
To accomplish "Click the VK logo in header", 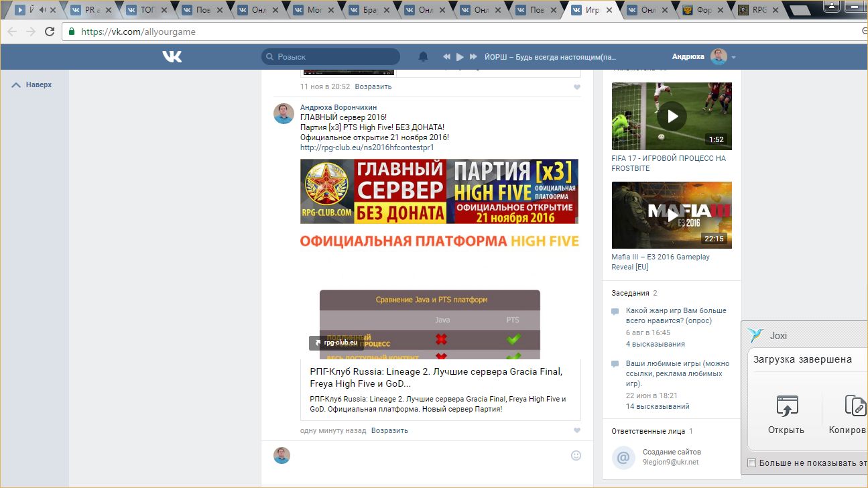I will (x=172, y=57).
